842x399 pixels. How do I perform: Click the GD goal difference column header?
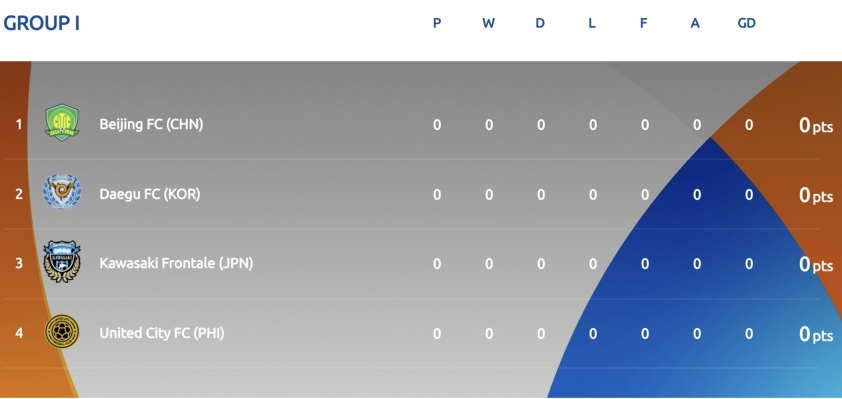click(x=747, y=23)
